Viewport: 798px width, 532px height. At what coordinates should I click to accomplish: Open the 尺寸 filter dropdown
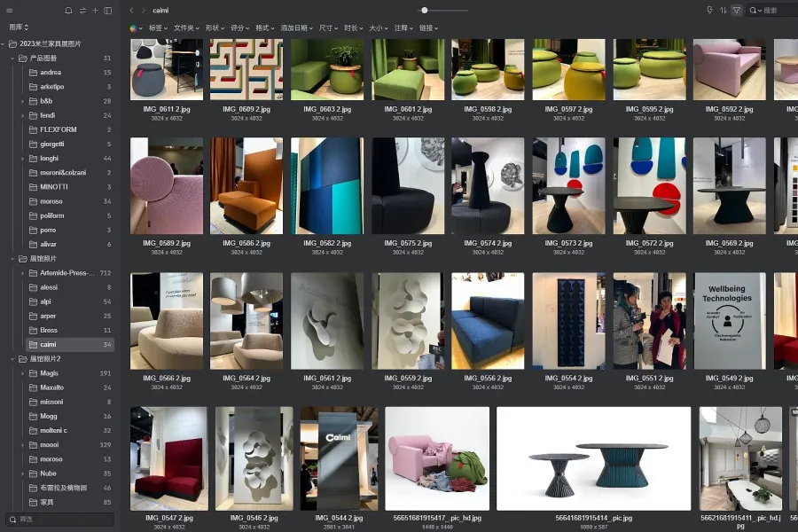[x=328, y=28]
